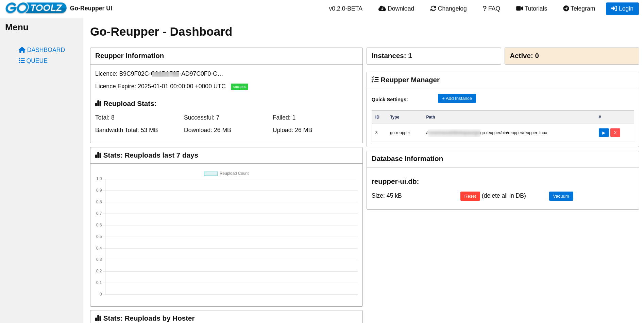Open the Queue list in sidebar
Image resolution: width=644 pixels, height=323 pixels.
pyautogui.click(x=33, y=61)
